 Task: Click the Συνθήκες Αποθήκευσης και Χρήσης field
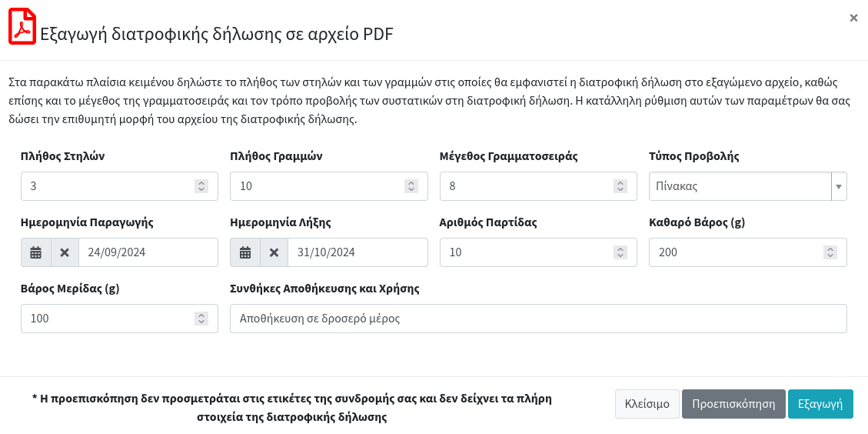tap(539, 319)
